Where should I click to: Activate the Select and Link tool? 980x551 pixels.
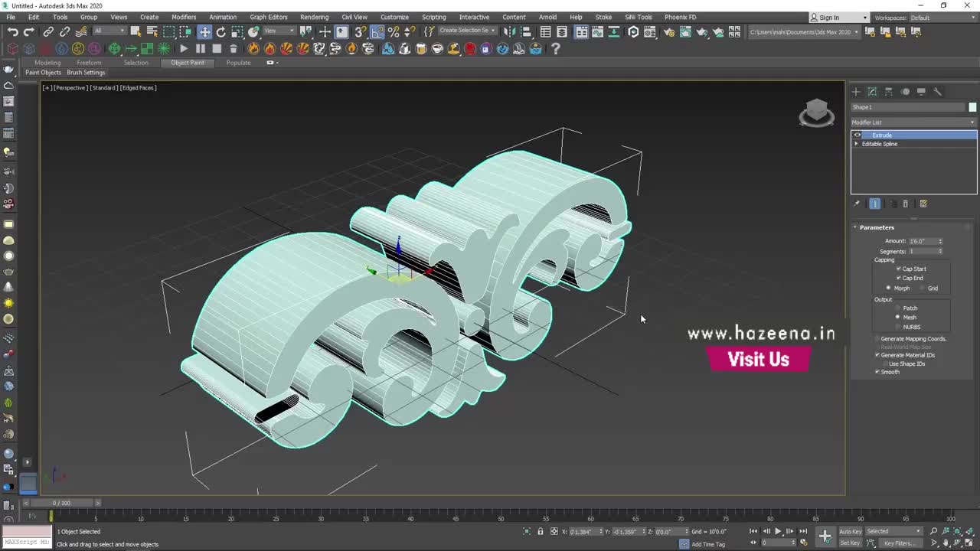tap(48, 31)
